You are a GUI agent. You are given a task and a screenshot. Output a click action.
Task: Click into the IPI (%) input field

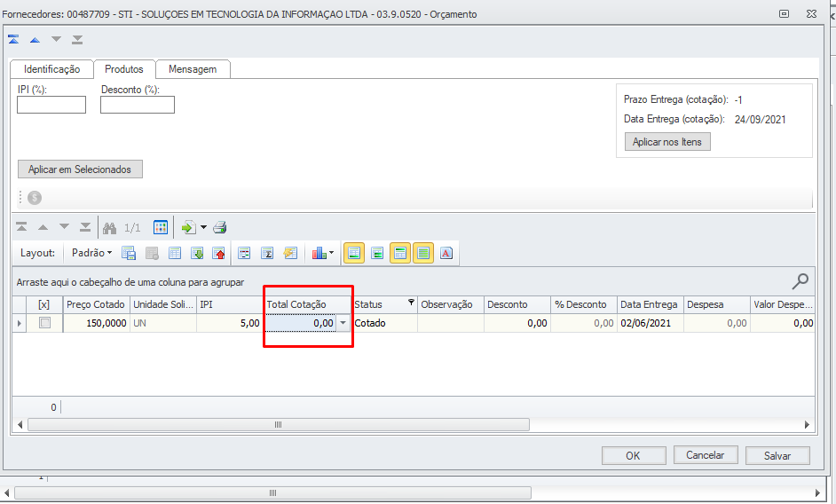click(51, 105)
